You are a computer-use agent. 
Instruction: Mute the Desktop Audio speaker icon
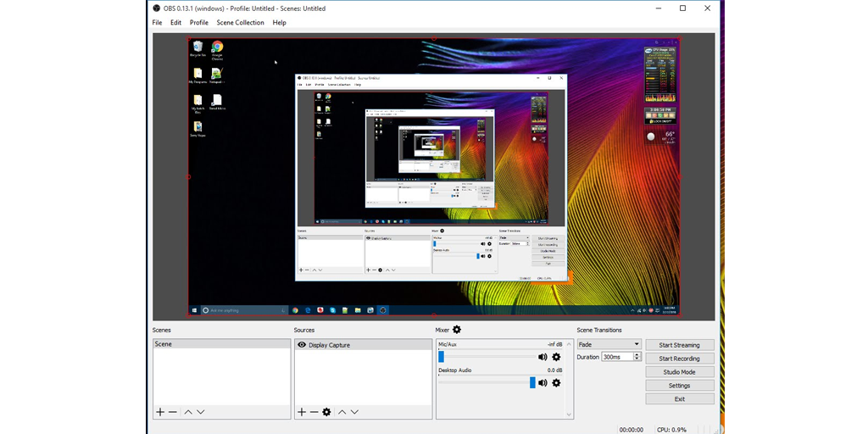click(542, 382)
